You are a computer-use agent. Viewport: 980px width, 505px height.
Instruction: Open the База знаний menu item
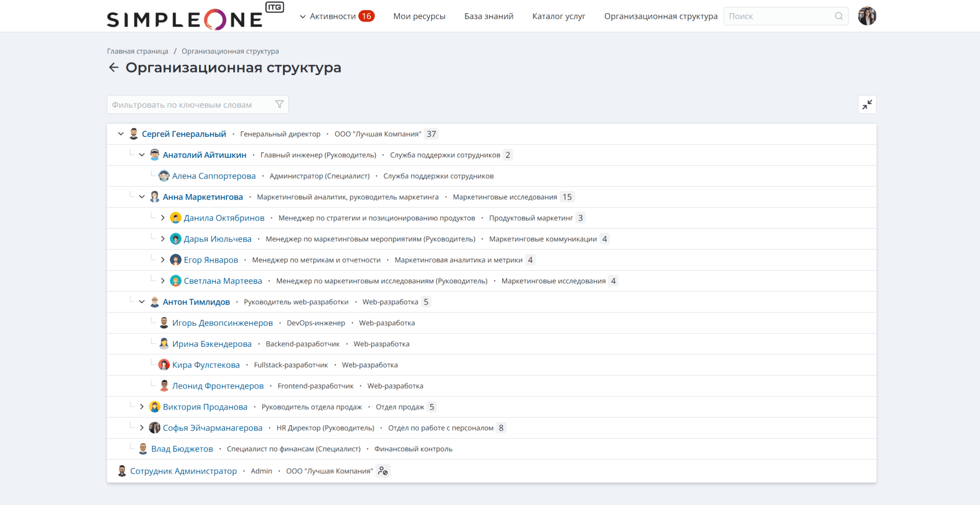pos(488,16)
